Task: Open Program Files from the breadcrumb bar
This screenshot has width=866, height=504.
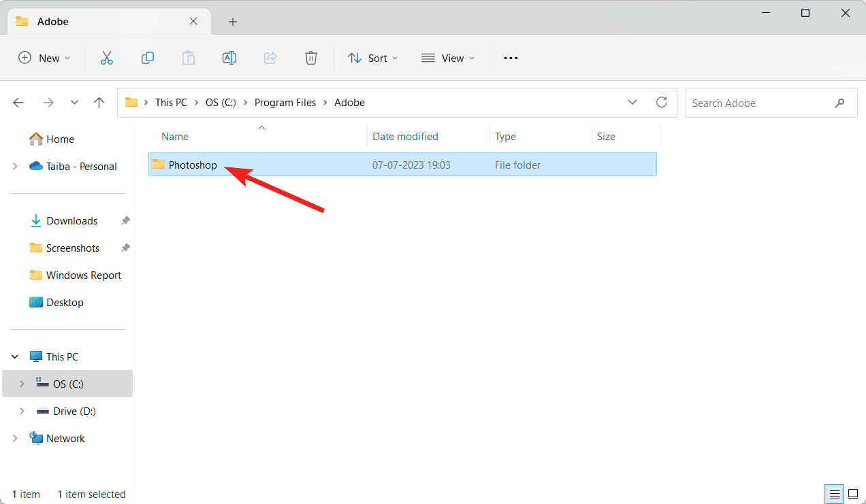Action: pyautogui.click(x=285, y=102)
